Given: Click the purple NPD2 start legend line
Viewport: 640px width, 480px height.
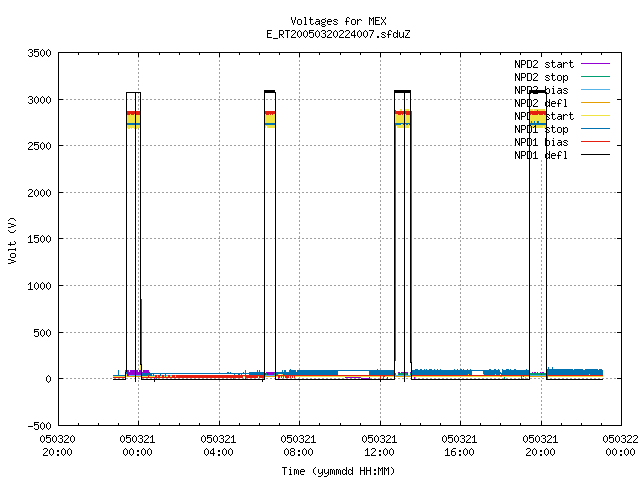Looking at the screenshot, I should coord(595,64).
